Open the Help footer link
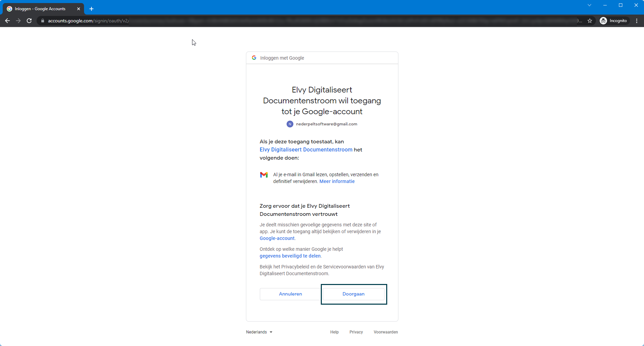The image size is (644, 346). (334, 332)
